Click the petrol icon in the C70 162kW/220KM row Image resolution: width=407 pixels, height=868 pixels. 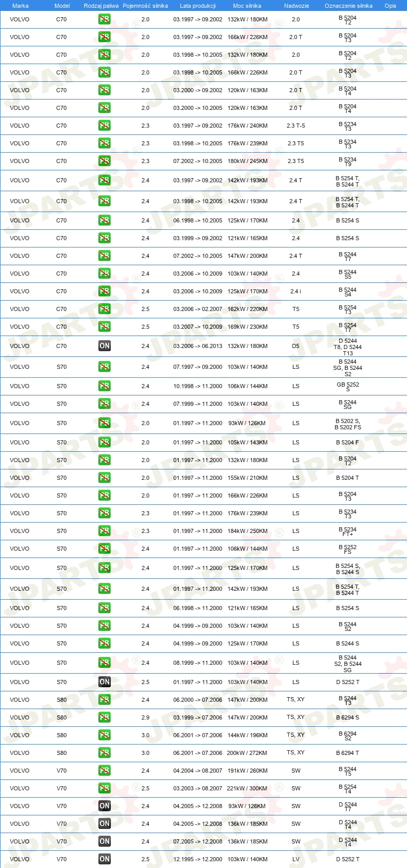click(105, 309)
